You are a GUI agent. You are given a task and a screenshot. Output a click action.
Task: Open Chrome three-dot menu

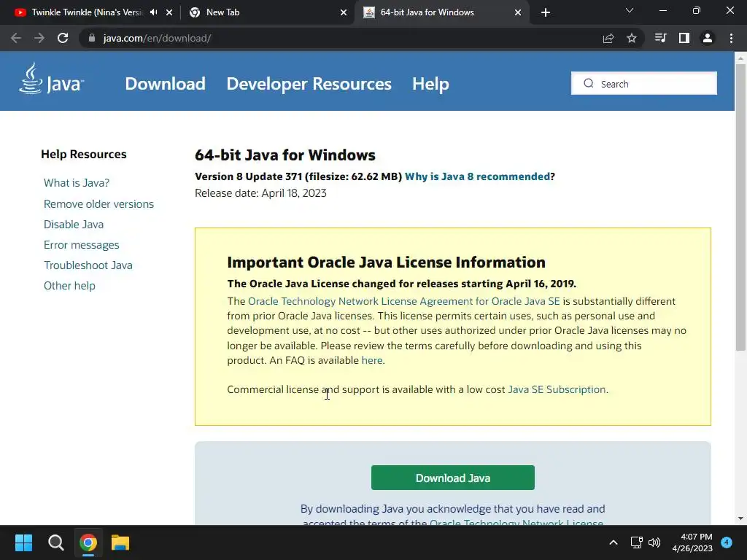tap(731, 38)
